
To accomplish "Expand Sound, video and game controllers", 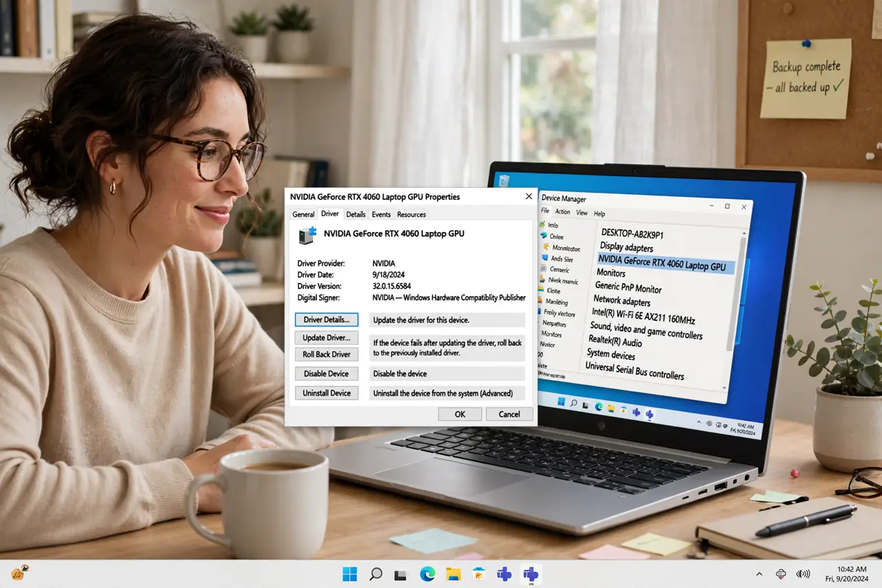I will 646,330.
